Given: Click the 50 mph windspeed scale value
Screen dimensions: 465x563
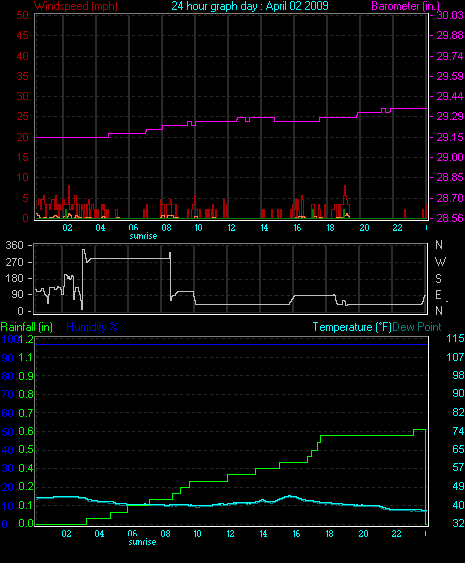Looking at the screenshot, I should point(23,15).
